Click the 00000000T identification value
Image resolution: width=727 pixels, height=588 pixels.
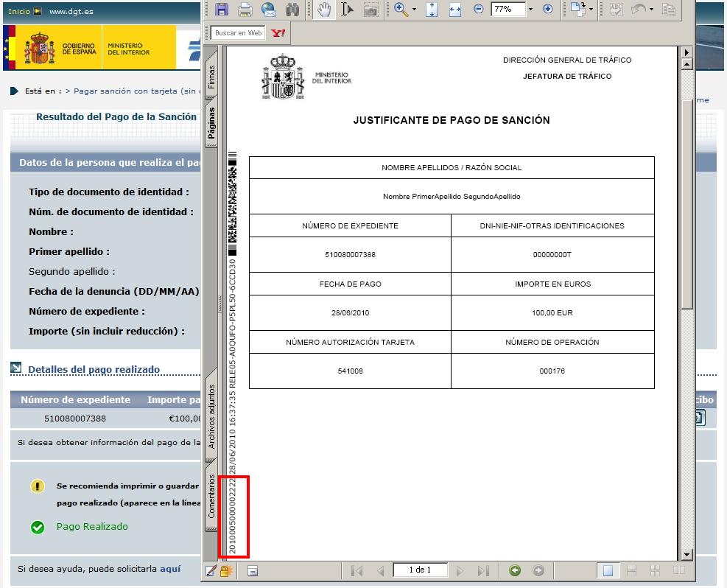(552, 255)
